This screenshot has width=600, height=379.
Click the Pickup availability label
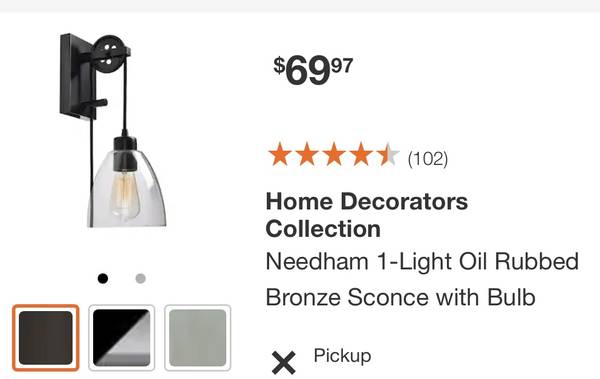pyautogui.click(x=342, y=356)
